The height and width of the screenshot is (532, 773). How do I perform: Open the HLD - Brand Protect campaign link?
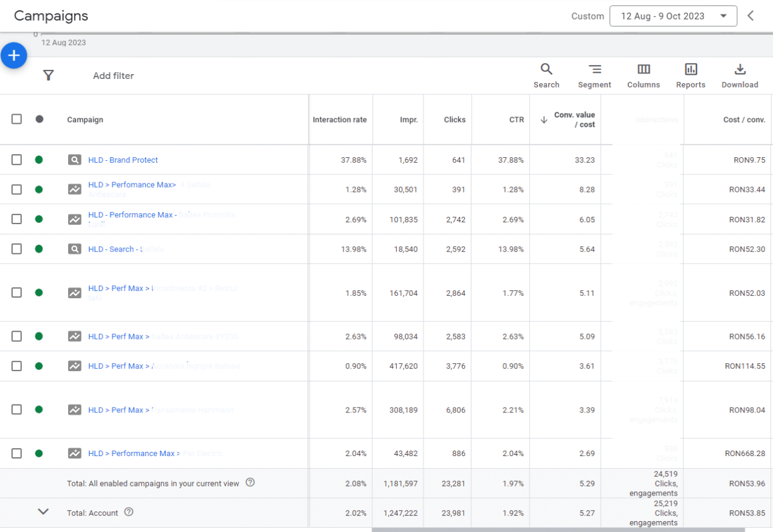[123, 160]
